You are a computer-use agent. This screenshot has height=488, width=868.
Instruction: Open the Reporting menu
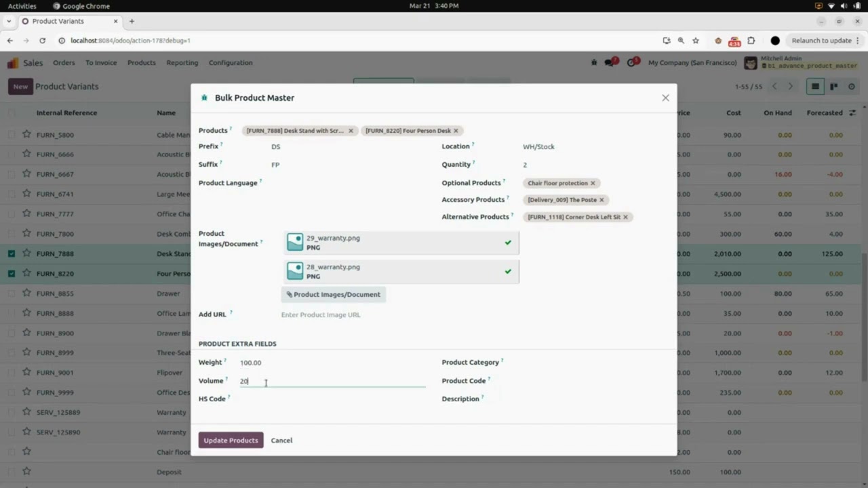coord(182,62)
